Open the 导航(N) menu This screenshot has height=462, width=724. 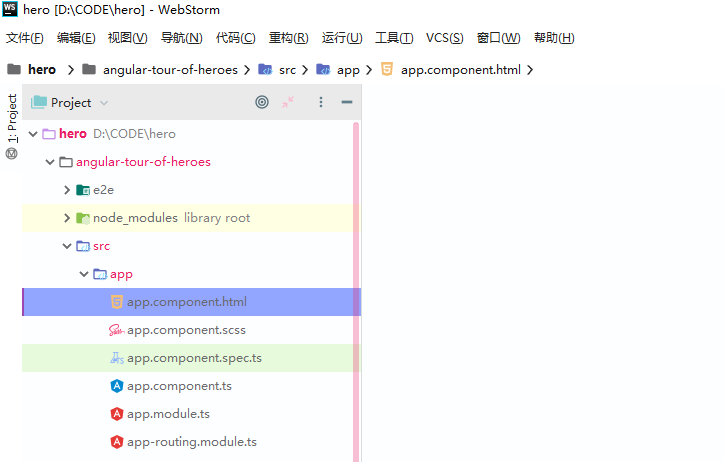point(181,38)
